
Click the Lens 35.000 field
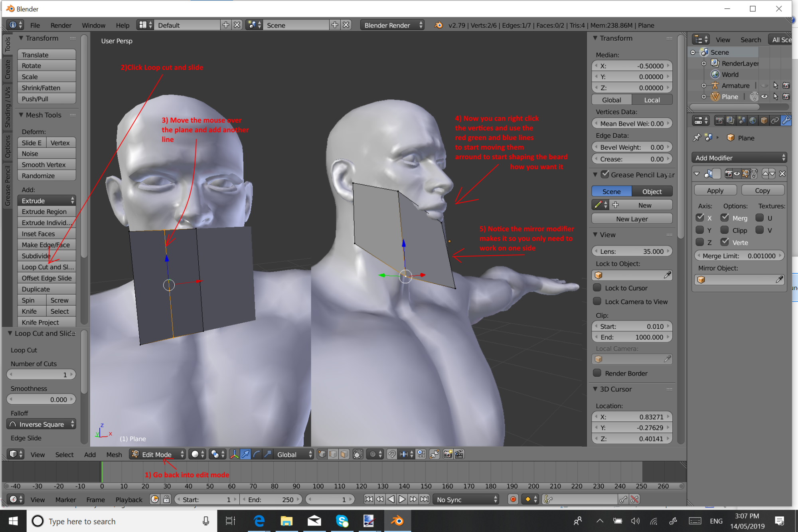point(632,251)
